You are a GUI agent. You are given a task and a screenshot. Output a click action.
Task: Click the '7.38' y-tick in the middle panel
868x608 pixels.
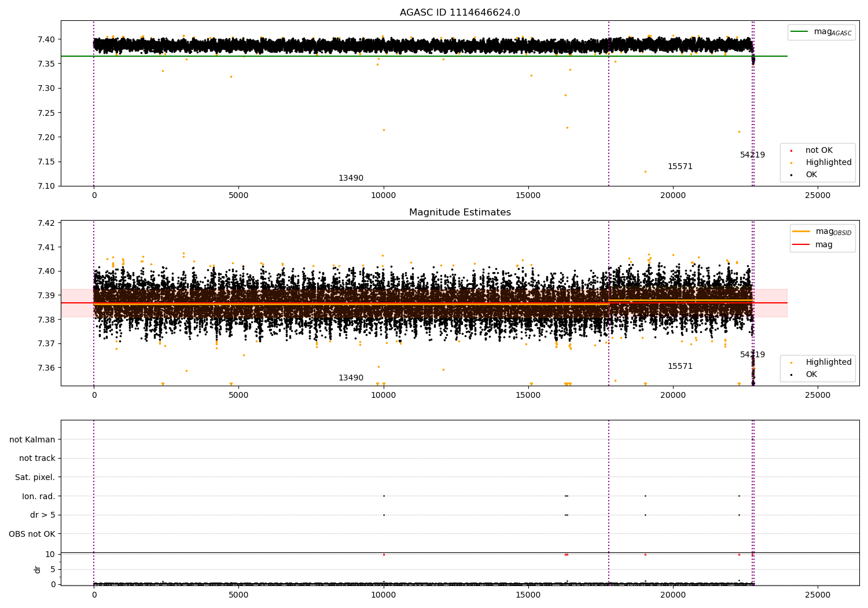point(46,320)
